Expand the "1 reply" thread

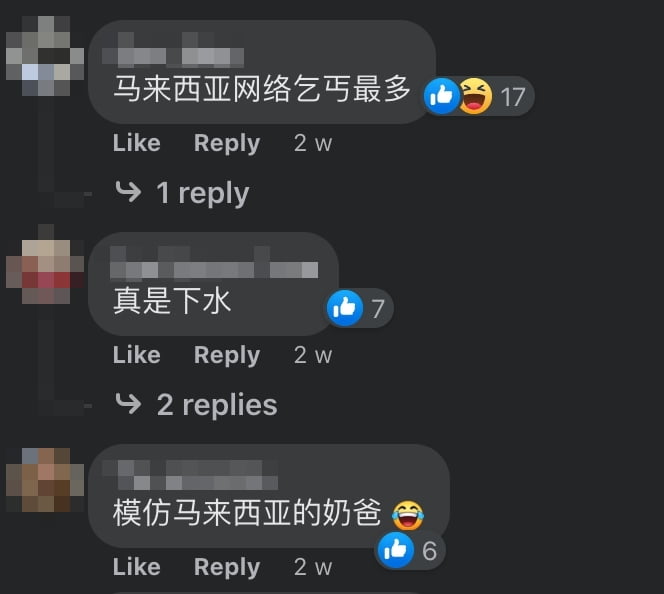203,193
